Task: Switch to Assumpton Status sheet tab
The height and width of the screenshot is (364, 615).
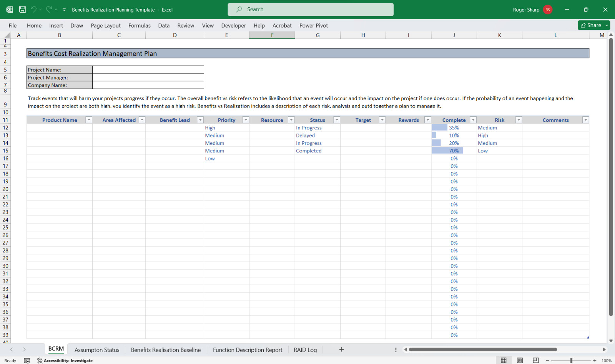Action: 97,350
